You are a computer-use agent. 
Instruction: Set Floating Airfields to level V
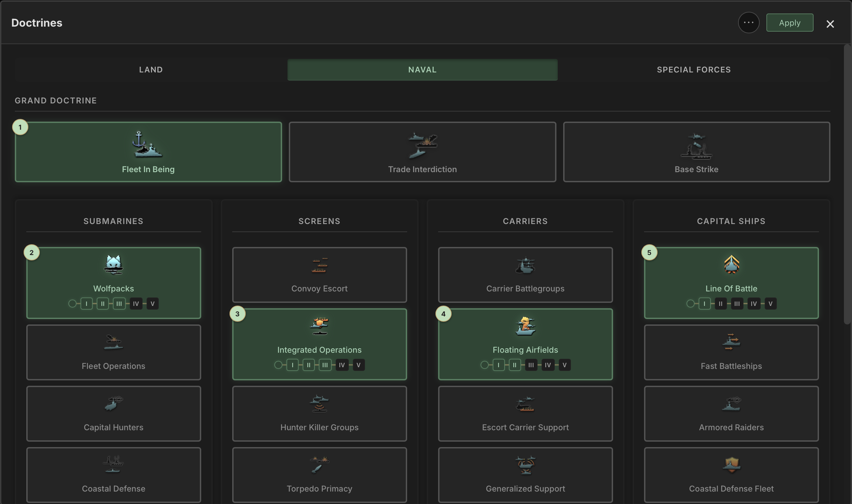click(x=565, y=365)
